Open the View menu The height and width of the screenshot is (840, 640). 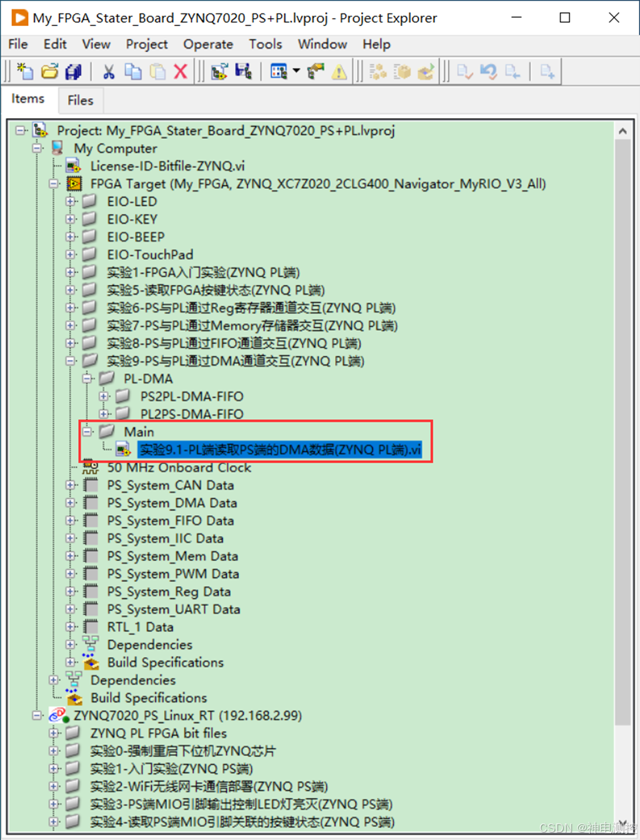(x=96, y=44)
